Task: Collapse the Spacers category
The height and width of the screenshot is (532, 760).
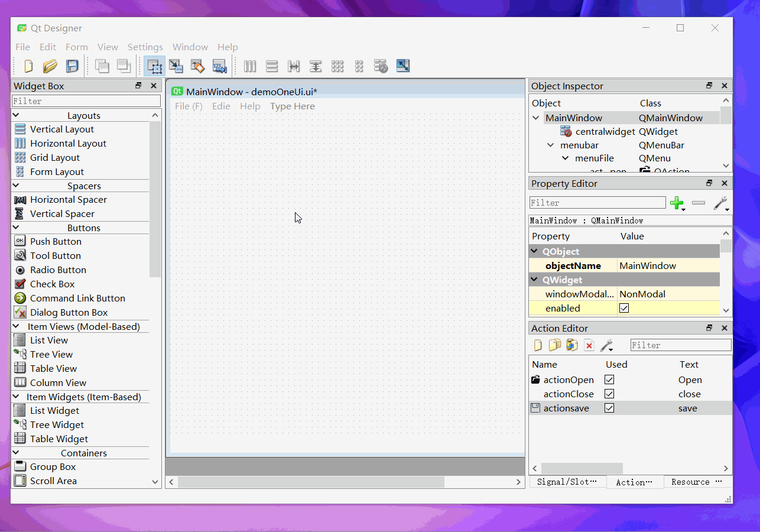Action: pos(16,186)
